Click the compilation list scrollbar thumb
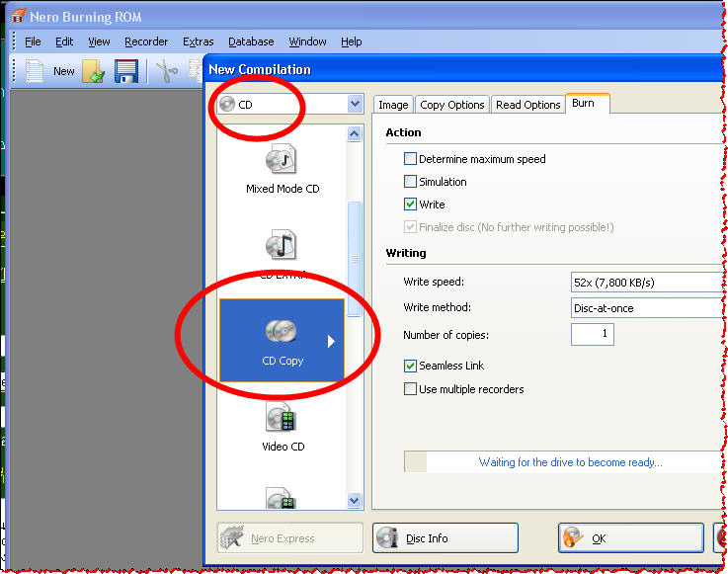728x574 pixels. click(x=355, y=259)
